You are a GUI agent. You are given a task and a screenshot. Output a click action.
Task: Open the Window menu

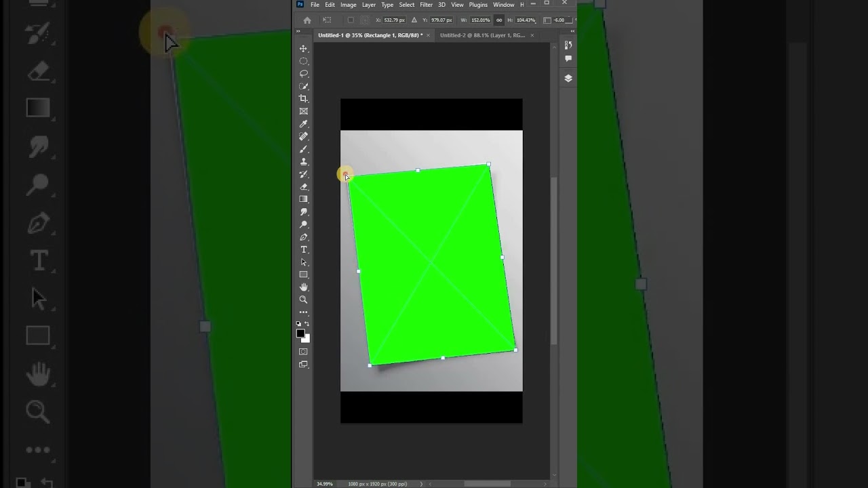(503, 5)
